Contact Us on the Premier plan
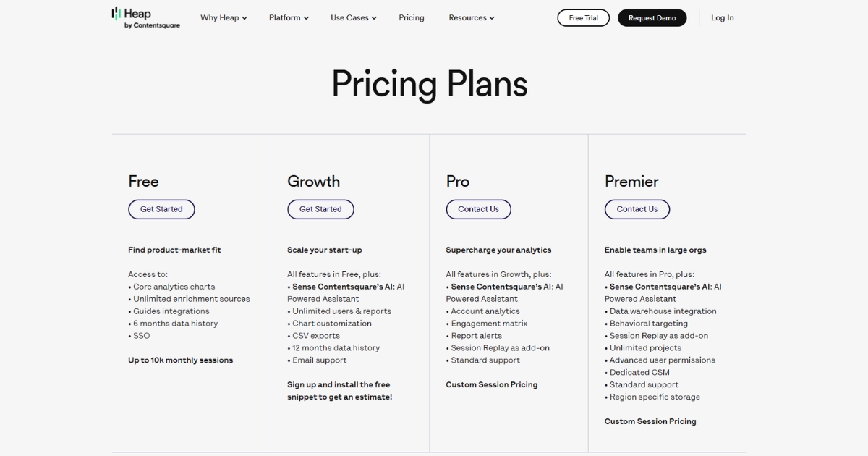 click(x=637, y=209)
